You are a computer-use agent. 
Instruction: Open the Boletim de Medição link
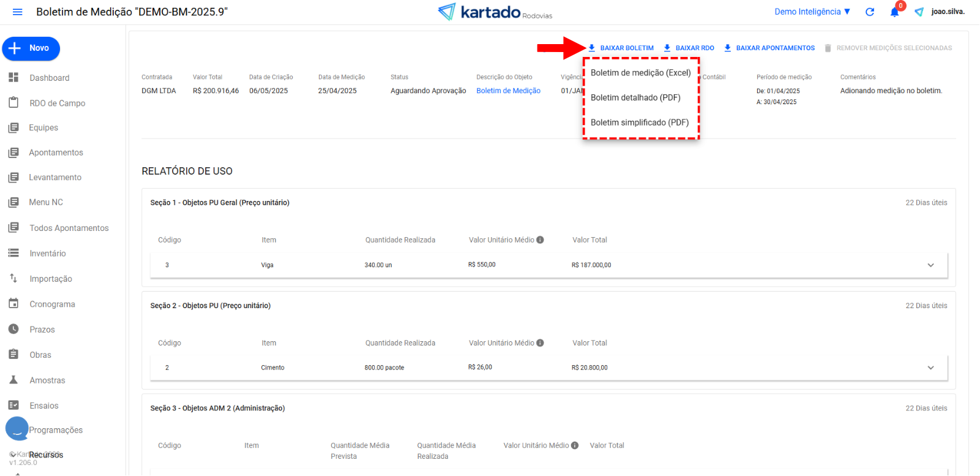508,91
